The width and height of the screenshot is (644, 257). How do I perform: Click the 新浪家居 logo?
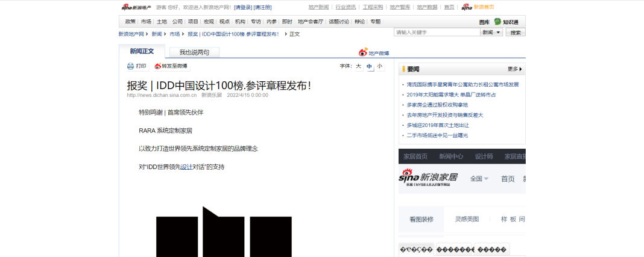coord(428,179)
